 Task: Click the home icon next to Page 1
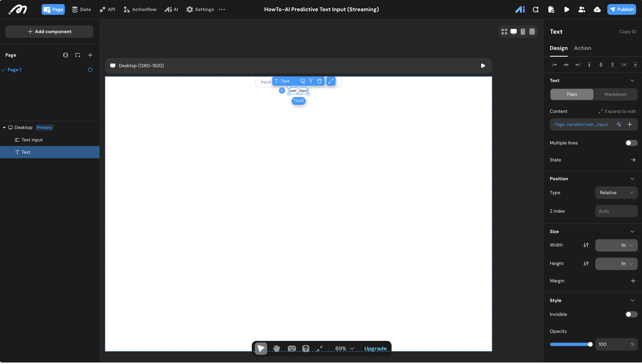(90, 70)
